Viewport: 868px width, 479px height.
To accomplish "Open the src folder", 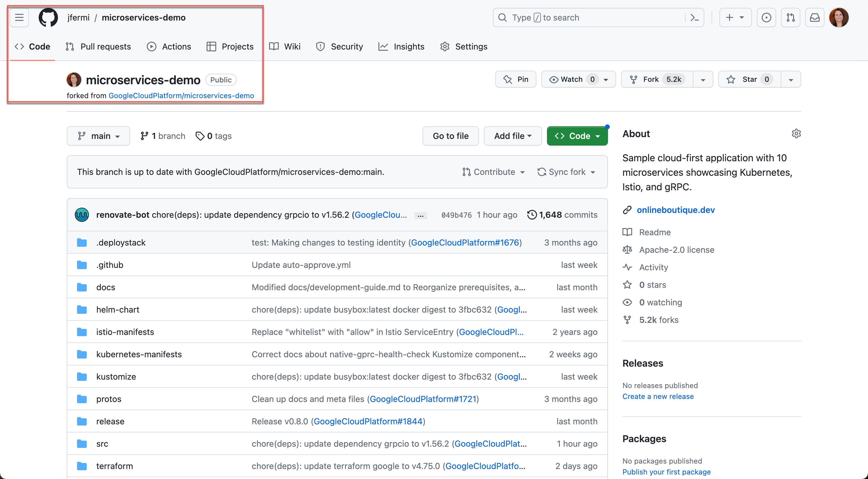I will coord(102,443).
